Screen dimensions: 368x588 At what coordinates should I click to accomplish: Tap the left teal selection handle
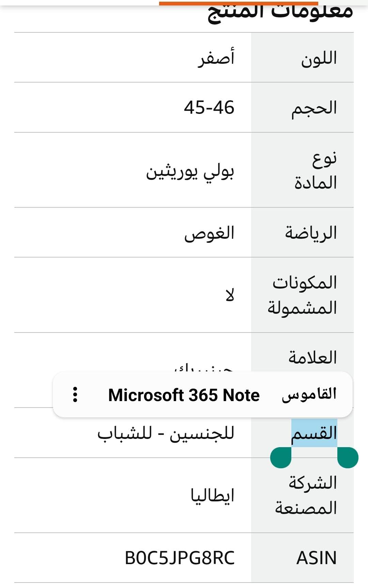click(x=281, y=458)
